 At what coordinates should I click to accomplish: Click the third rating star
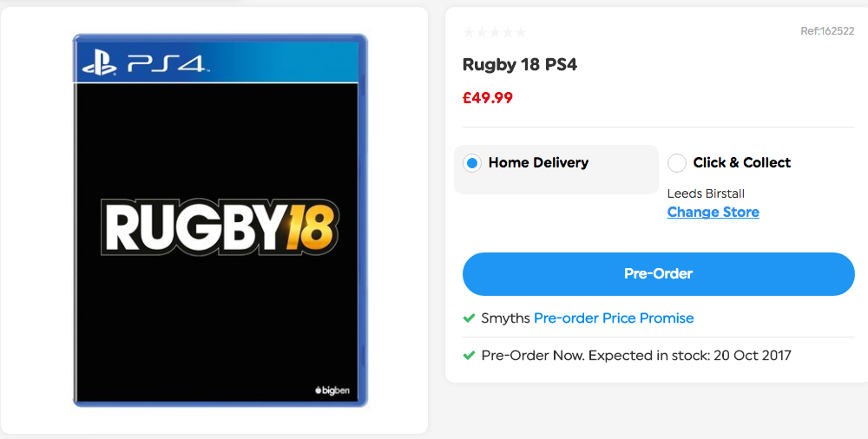[x=495, y=32]
